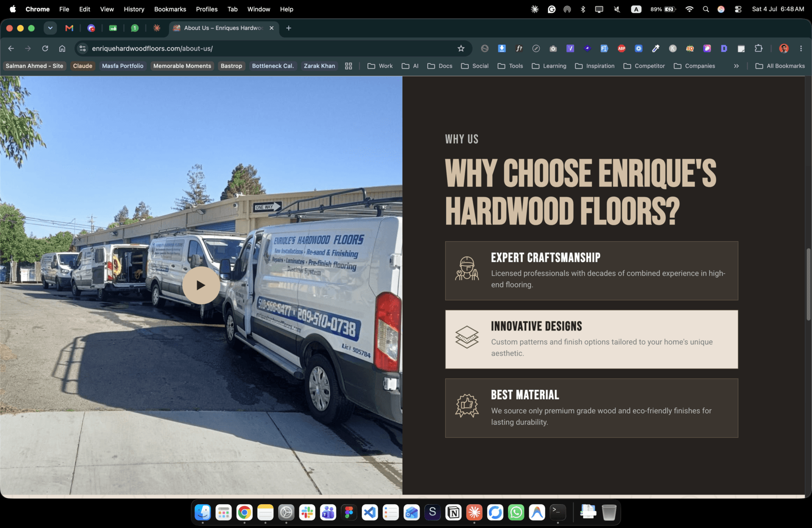Open the Zarak Khan bookmark
Screen dimensions: 812x528
tap(319, 66)
